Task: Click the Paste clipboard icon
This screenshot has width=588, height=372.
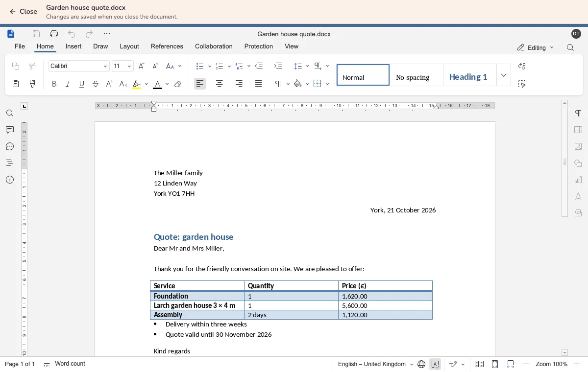Action: coord(16,84)
